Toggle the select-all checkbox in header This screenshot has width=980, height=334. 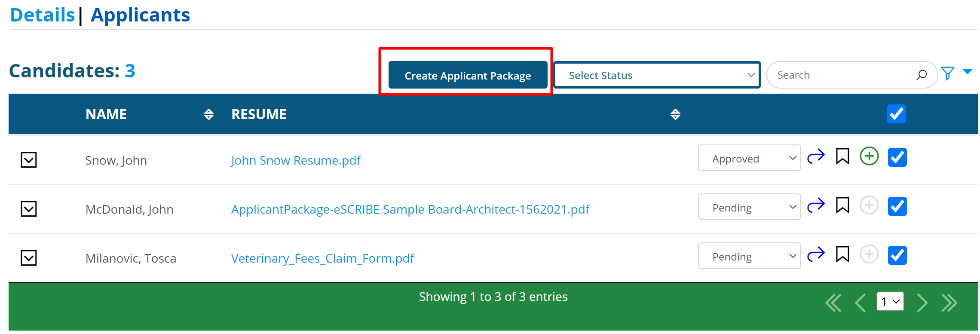(896, 114)
